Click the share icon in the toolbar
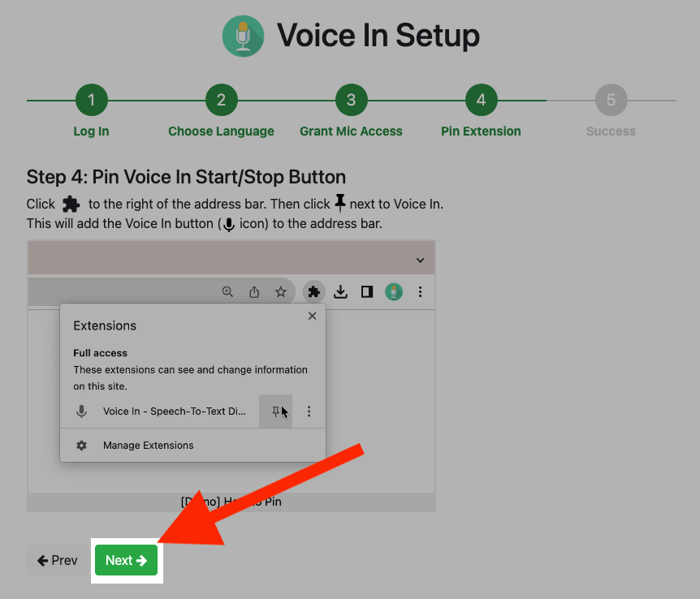The width and height of the screenshot is (700, 599). point(254,291)
